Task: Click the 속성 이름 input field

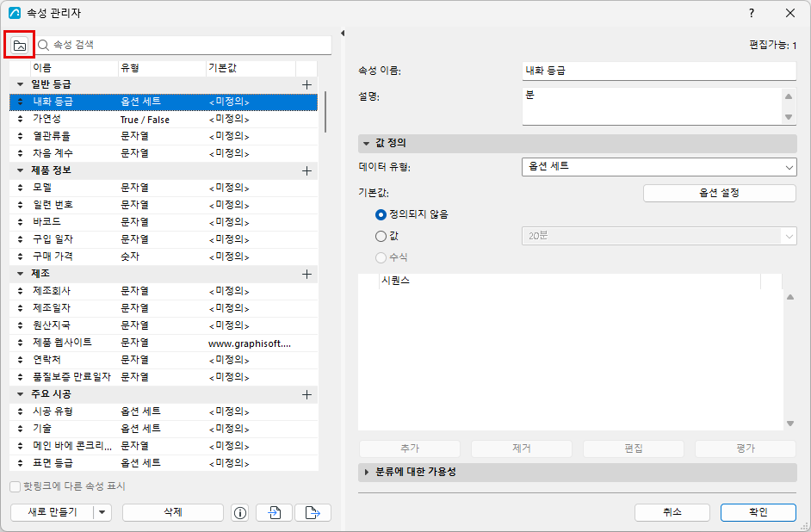Action: [x=659, y=71]
